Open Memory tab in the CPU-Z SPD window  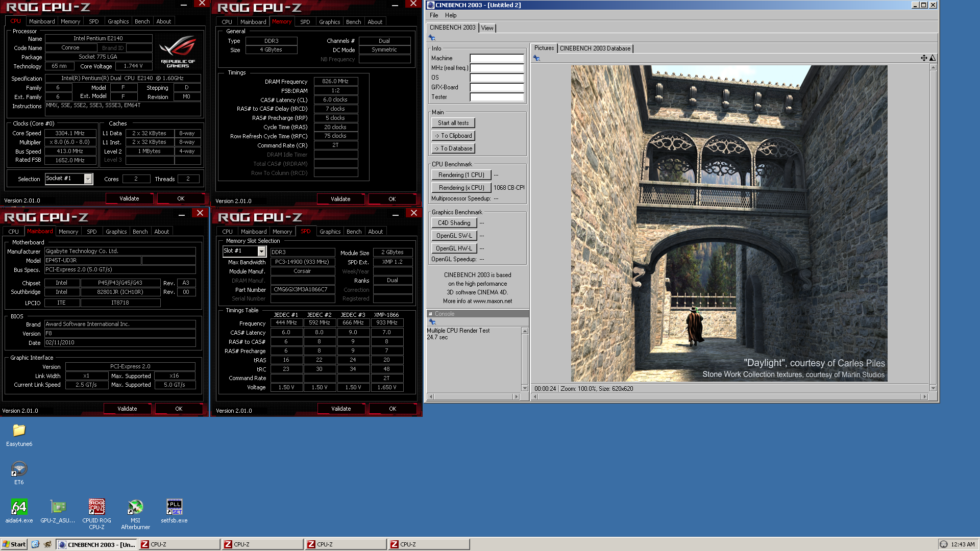282,232
